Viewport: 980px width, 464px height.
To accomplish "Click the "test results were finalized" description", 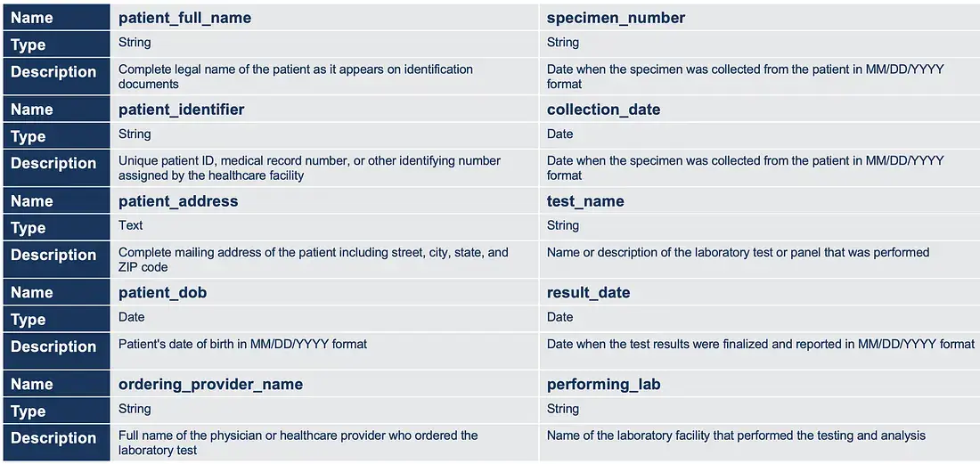I will click(760, 344).
